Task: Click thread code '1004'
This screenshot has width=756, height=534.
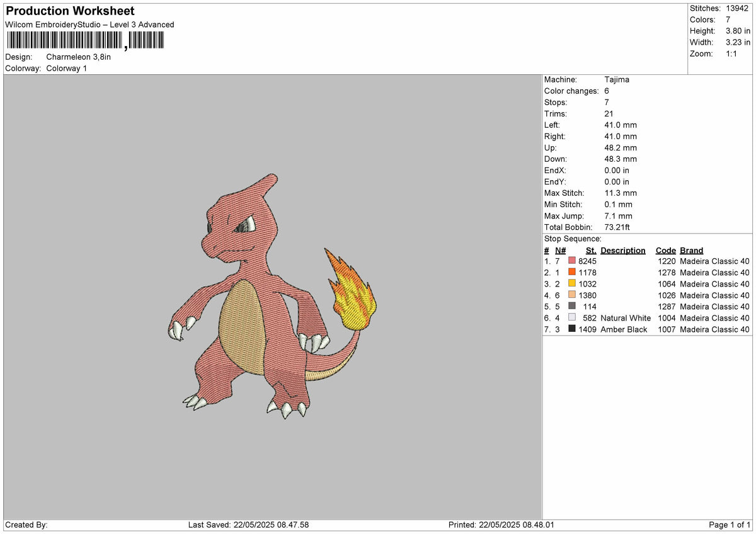Action: point(667,318)
